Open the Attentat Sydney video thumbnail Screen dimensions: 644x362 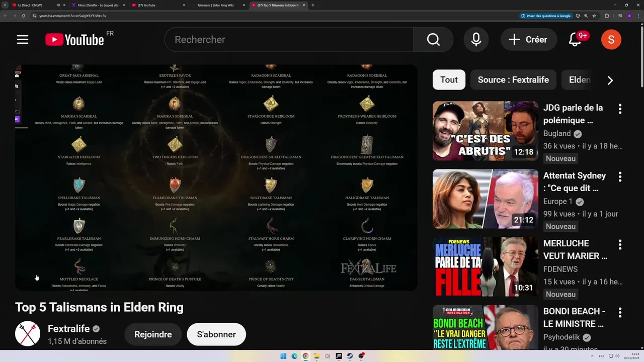pos(486,199)
